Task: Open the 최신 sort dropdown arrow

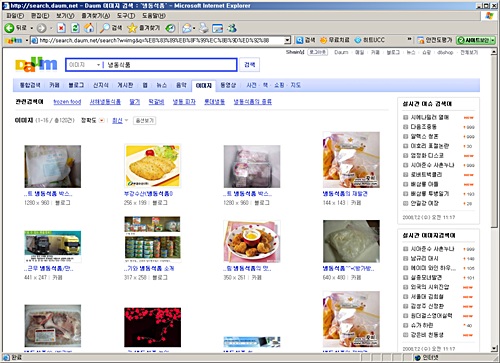Action: click(x=126, y=120)
